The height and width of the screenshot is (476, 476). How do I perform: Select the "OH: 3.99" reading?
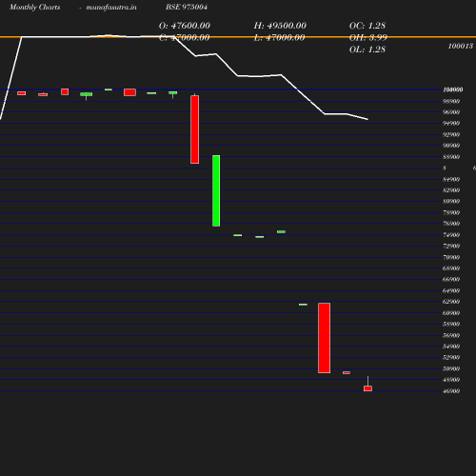tap(368, 38)
